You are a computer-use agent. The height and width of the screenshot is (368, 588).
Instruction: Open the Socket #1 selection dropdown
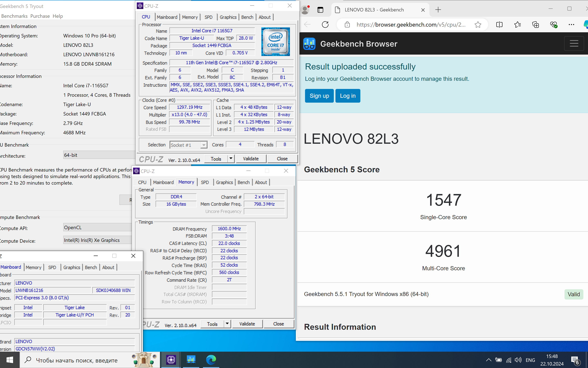pos(188,145)
